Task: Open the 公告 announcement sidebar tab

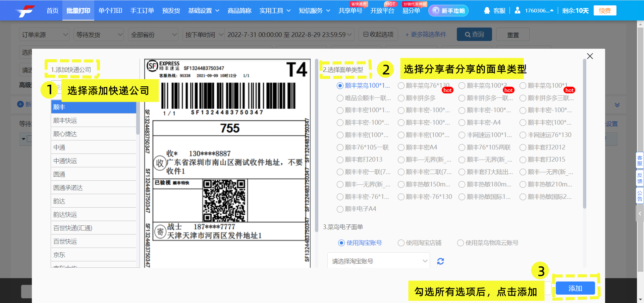Action: coord(639,195)
